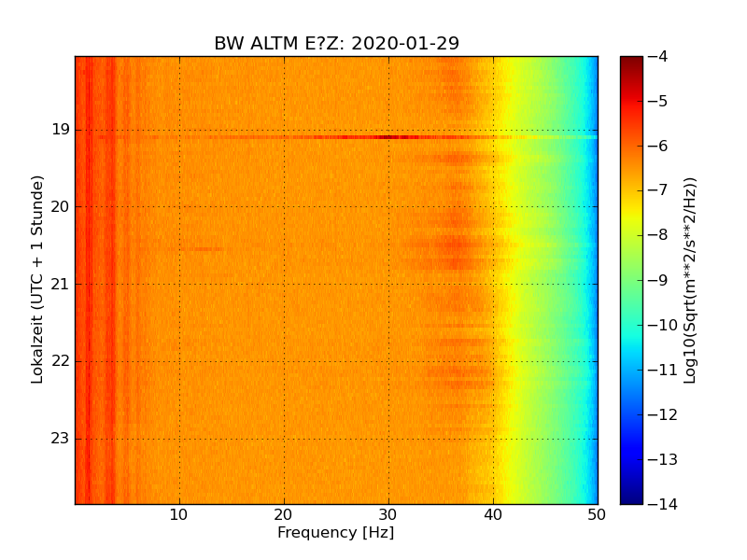Click the plot title BW ALTM E?Z: 2020-01-29
Screen dimensions: 747x560
(336, 43)
